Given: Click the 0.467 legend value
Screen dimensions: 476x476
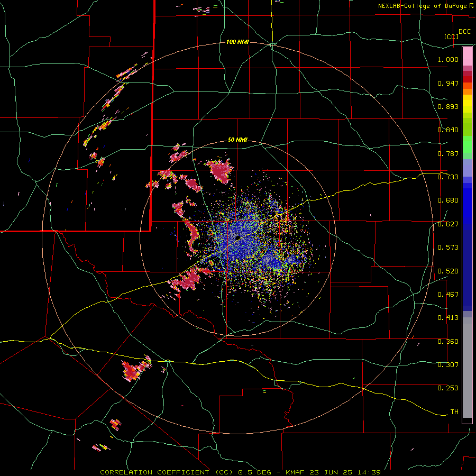Looking at the screenshot, I should pyautogui.click(x=448, y=295).
